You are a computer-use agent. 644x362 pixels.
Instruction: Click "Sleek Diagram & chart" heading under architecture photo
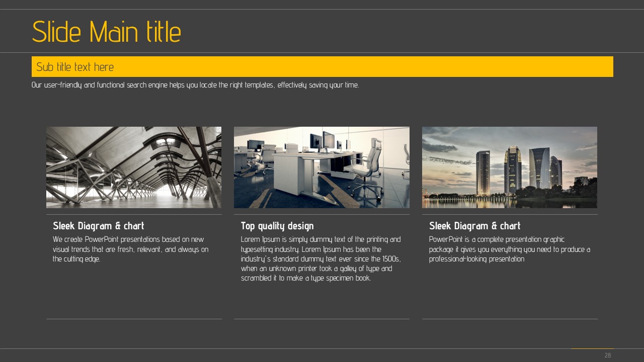[99, 226]
